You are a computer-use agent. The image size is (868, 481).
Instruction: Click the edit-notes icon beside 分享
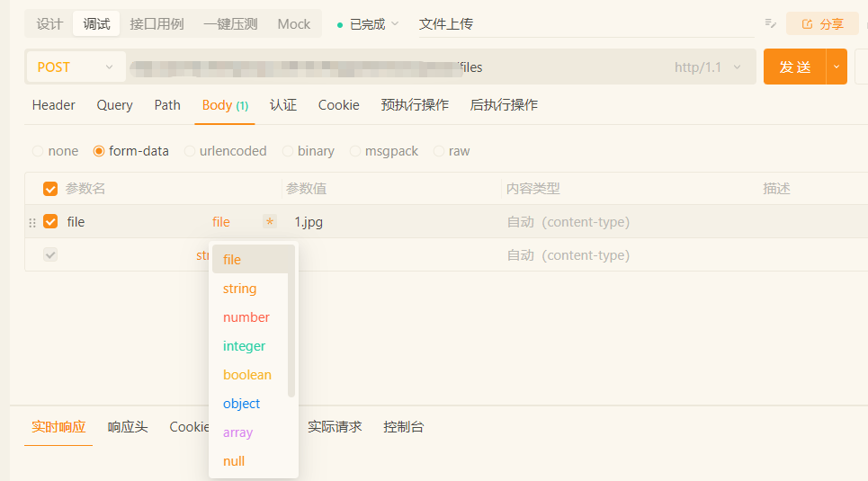(x=770, y=23)
